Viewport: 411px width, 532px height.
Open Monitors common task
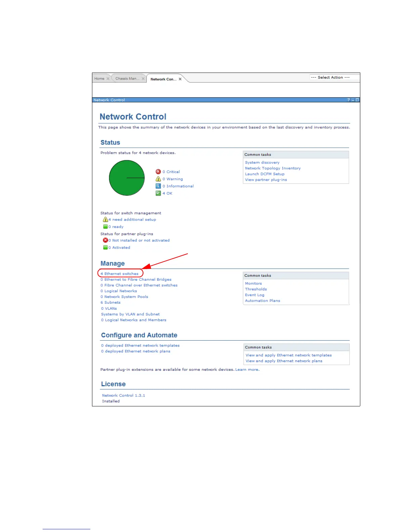tap(253, 283)
